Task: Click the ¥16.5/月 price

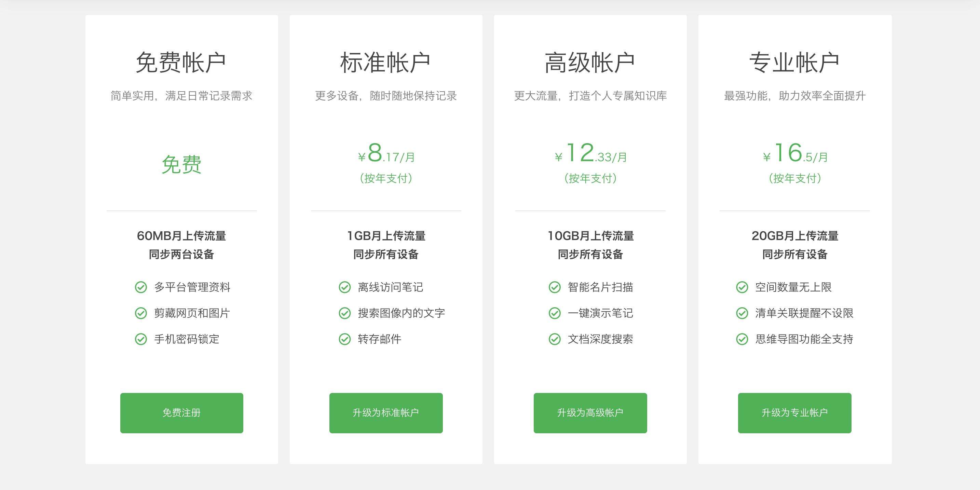Action: (795, 153)
